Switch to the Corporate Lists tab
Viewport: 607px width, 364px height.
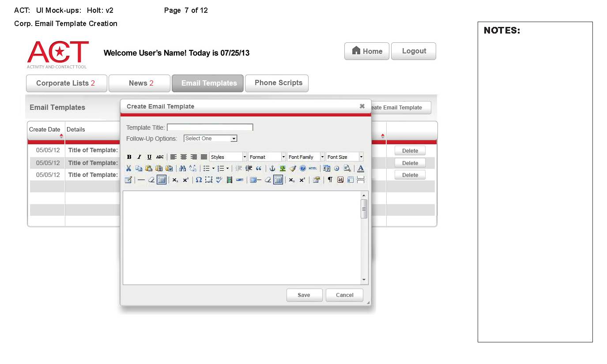(x=66, y=83)
